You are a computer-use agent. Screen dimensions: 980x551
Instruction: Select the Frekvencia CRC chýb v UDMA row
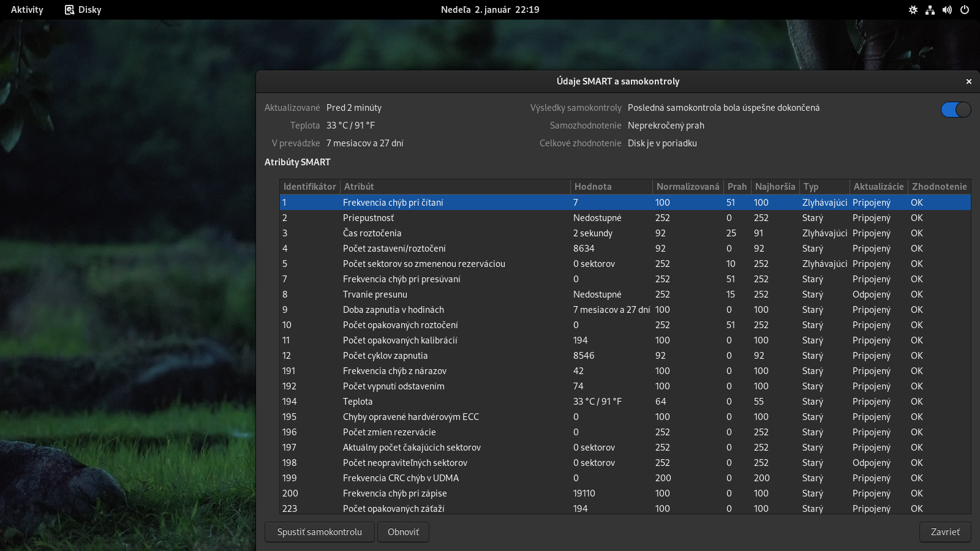point(401,478)
